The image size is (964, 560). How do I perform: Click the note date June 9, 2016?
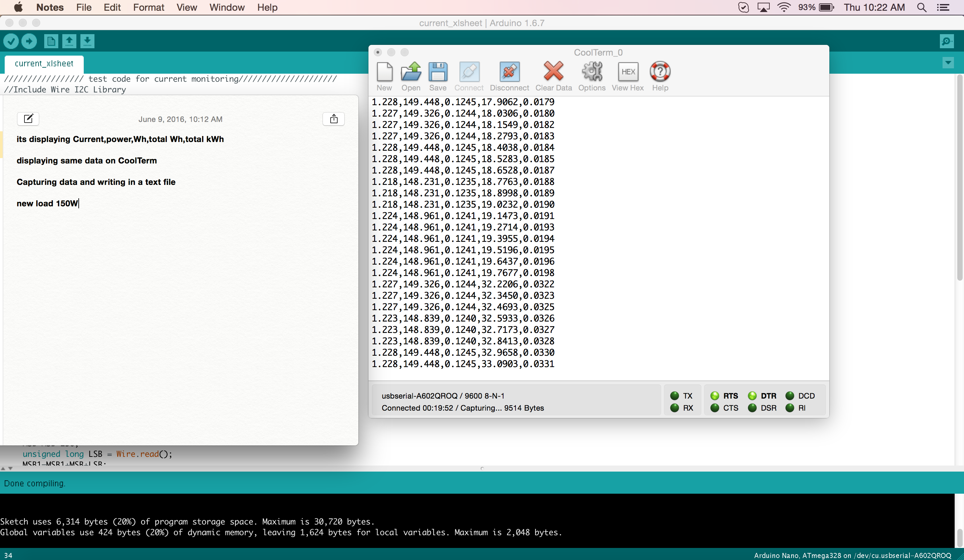tap(180, 119)
